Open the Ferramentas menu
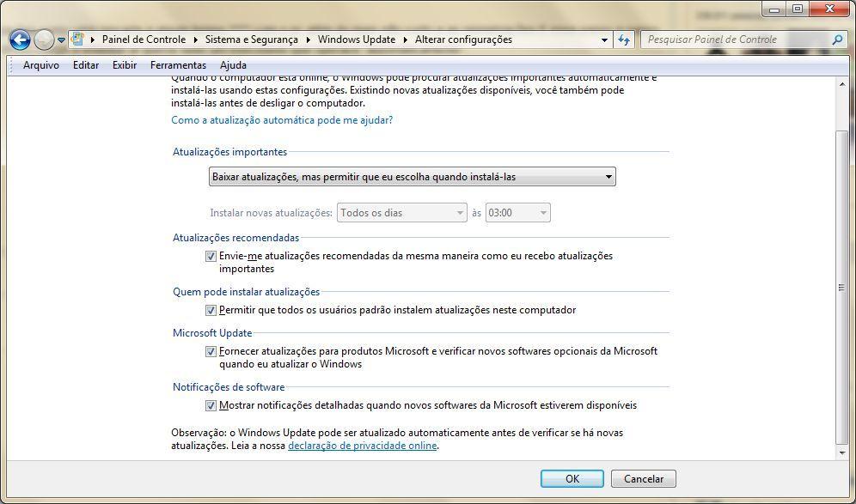This screenshot has height=504, width=856. coord(178,64)
